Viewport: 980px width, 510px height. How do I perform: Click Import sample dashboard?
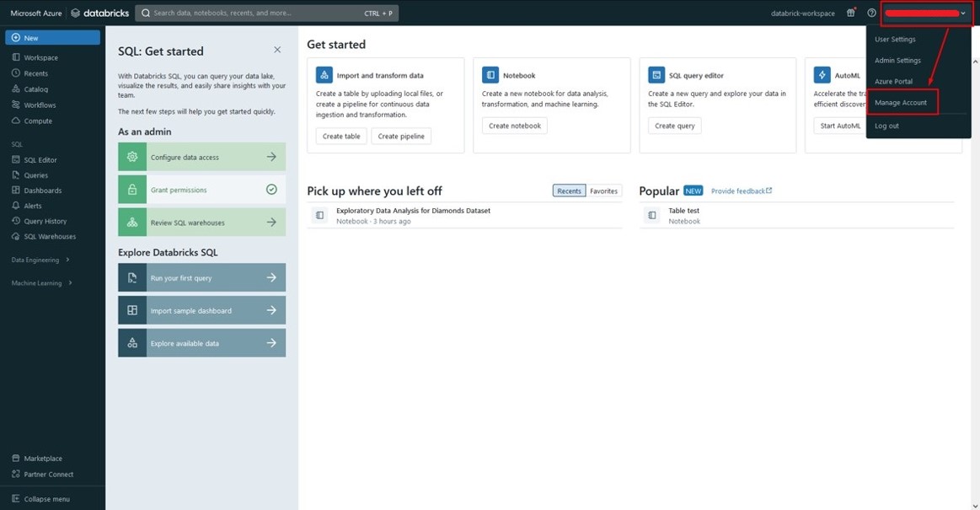202,310
